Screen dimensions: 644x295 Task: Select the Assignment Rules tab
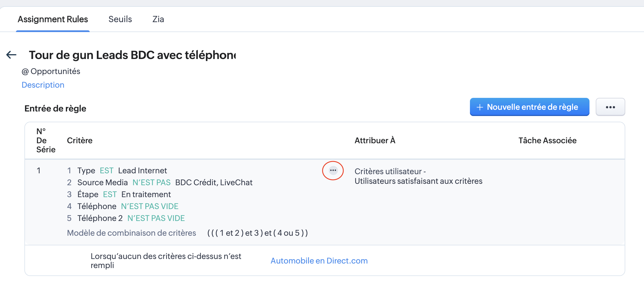pyautogui.click(x=53, y=19)
